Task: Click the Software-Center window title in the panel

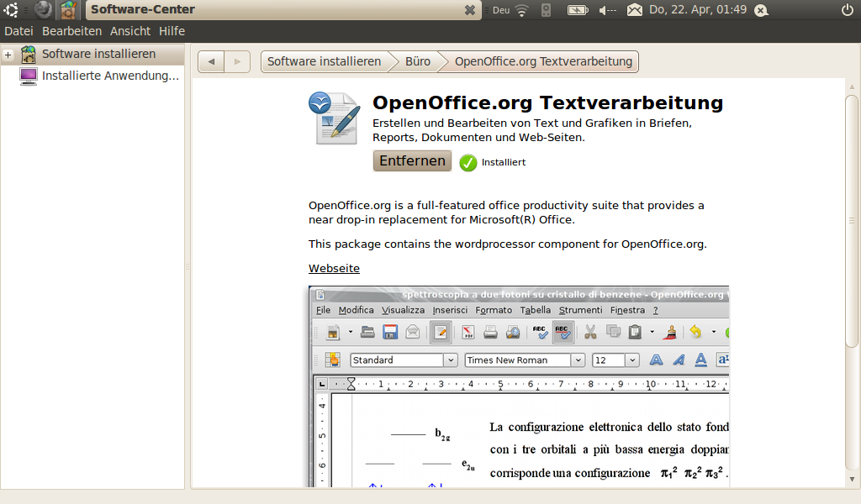Action: 143,9
